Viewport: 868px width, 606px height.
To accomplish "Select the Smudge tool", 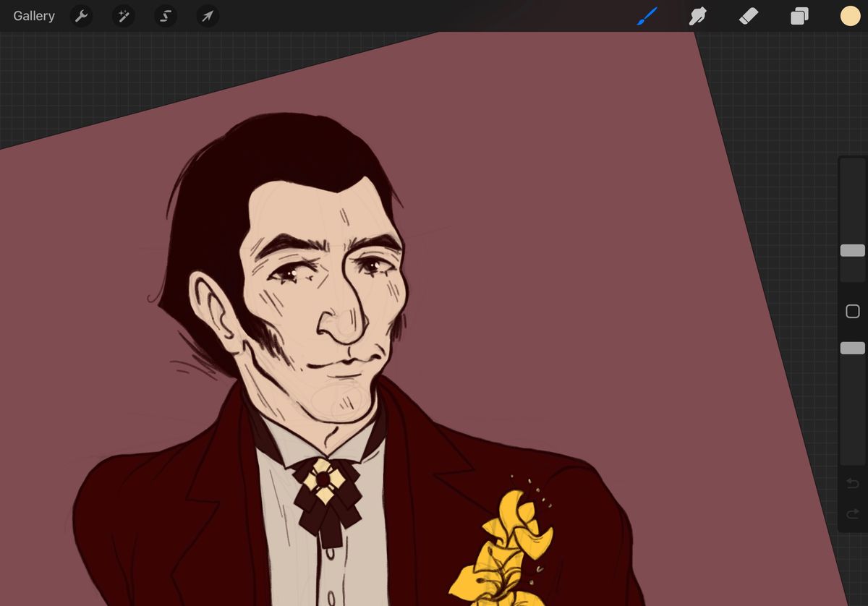I will tap(698, 16).
